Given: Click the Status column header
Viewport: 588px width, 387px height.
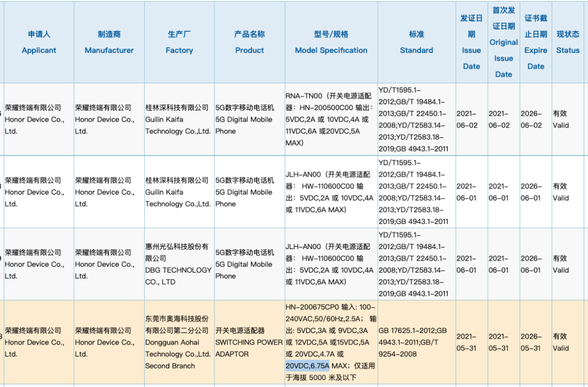Looking at the screenshot, I should point(568,42).
